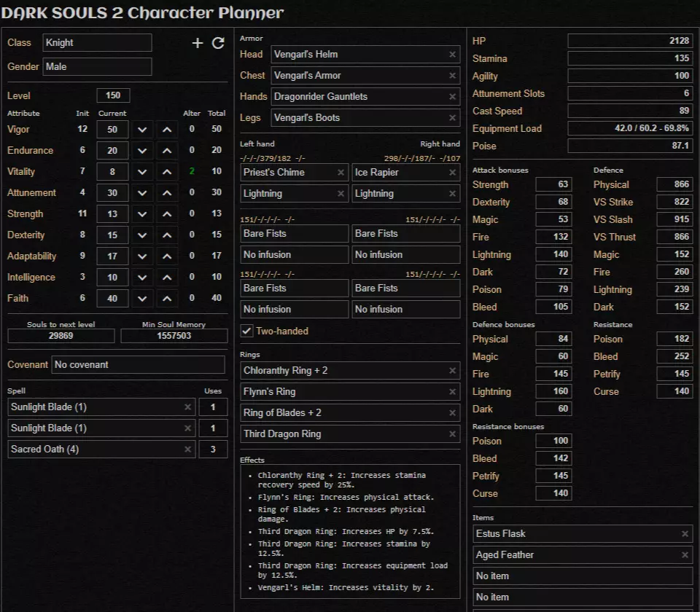This screenshot has width=700, height=612.
Task: Remove Third Dragon Ring via X
Action: pos(452,434)
